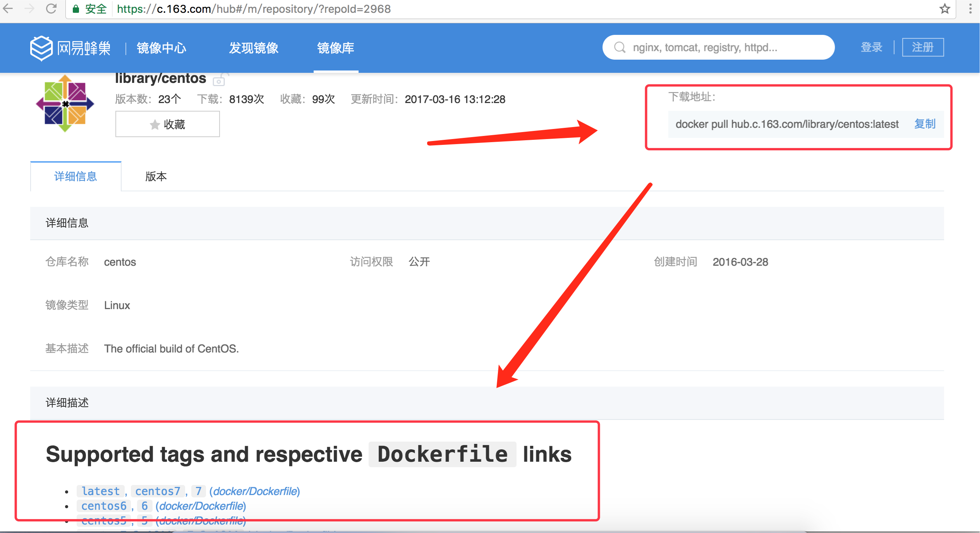Click the creation date 2016-03-28
The image size is (980, 533).
tap(740, 262)
